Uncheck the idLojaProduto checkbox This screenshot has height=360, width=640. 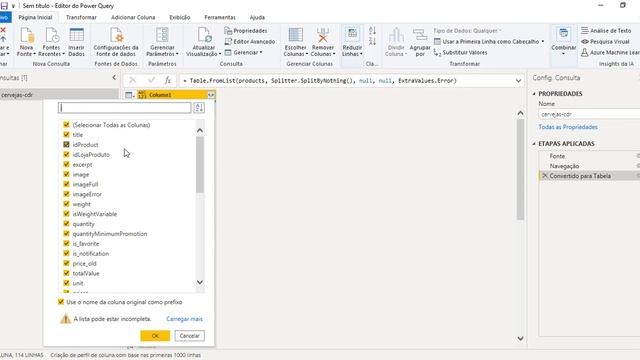(67, 154)
